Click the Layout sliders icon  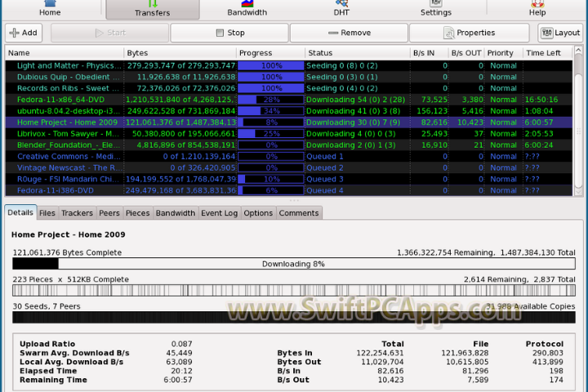pyautogui.click(x=546, y=33)
